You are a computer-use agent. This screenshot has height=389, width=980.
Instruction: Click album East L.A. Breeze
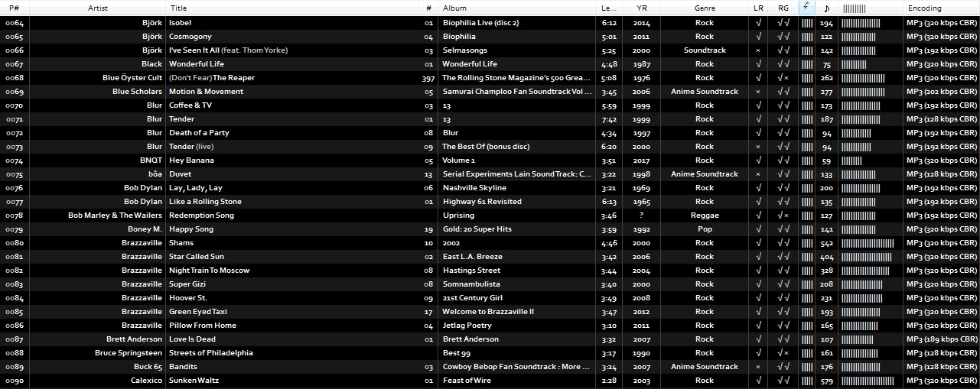tap(473, 257)
